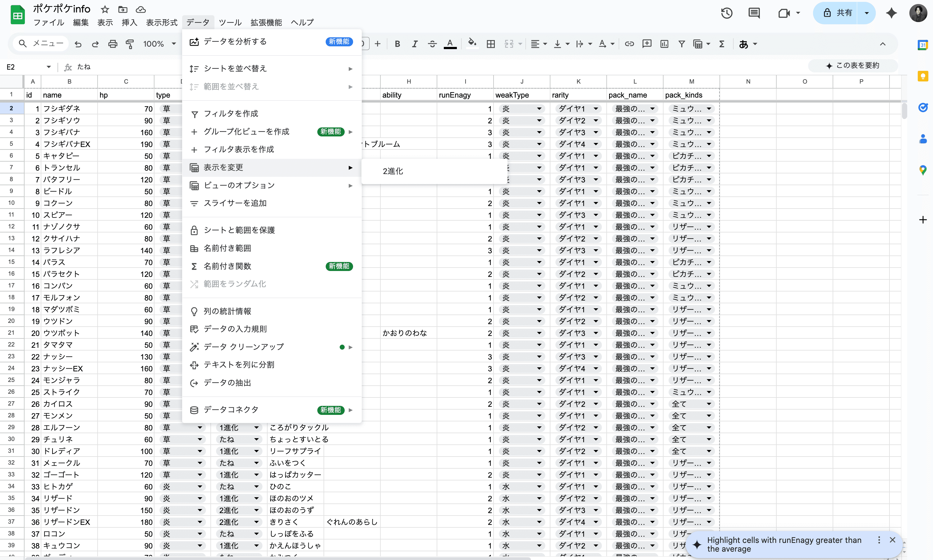
Task: Choose データの入力規則 menu entry
Action: pos(272,329)
